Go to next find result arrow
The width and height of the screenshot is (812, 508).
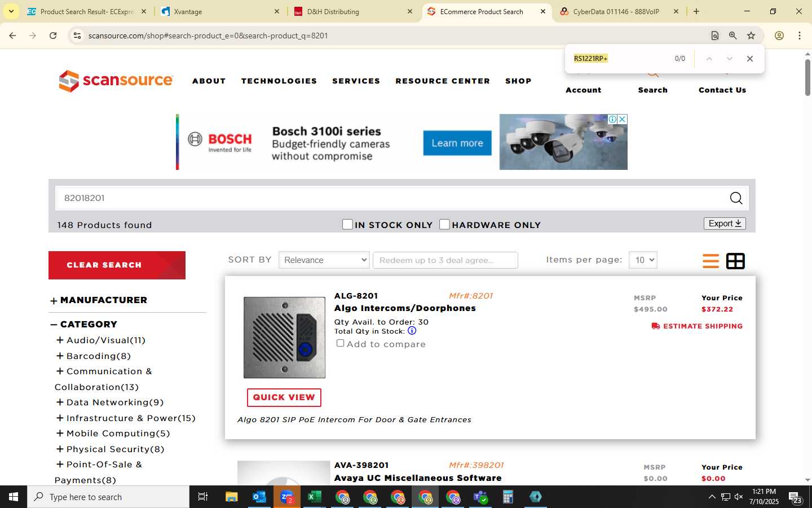(729, 59)
